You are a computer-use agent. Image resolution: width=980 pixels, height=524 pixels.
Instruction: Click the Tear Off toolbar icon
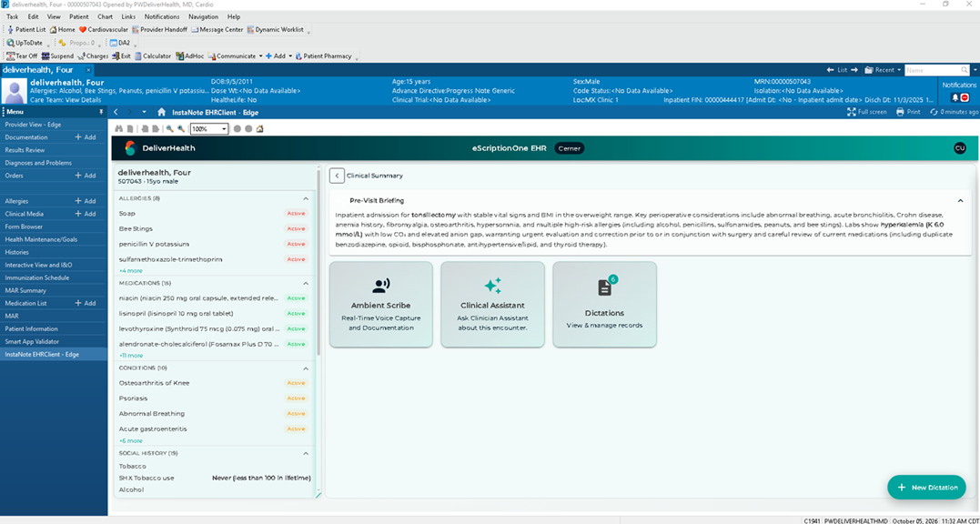[22, 56]
